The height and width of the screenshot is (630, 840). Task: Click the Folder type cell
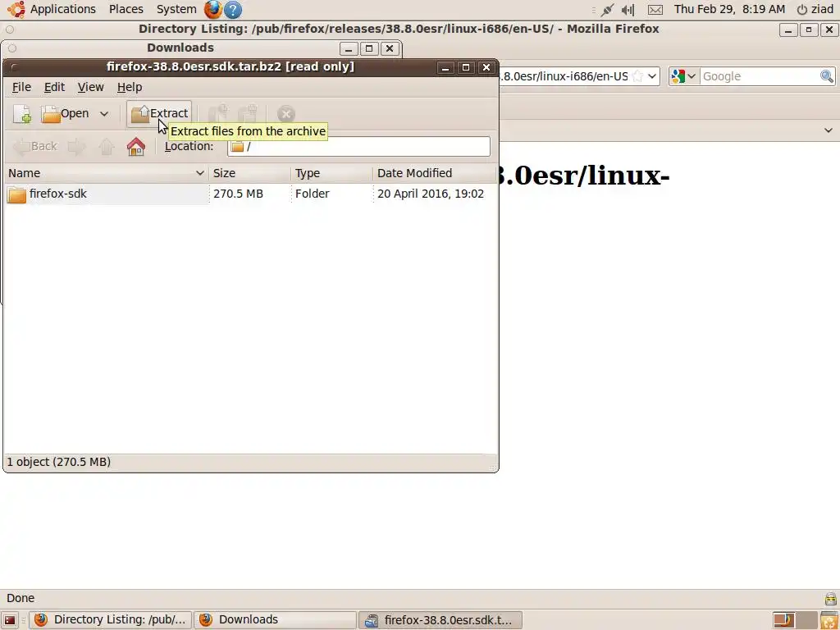point(312,194)
